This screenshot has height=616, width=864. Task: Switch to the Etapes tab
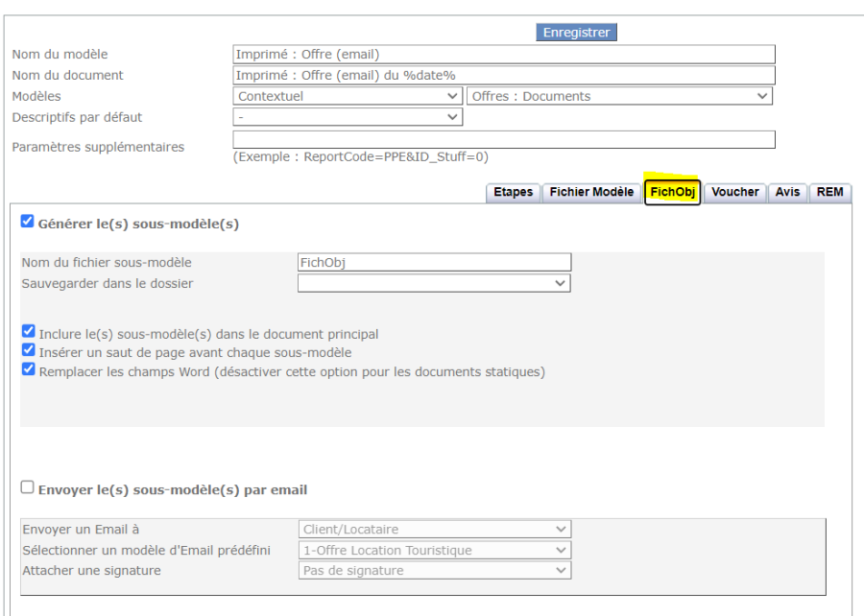point(514,192)
